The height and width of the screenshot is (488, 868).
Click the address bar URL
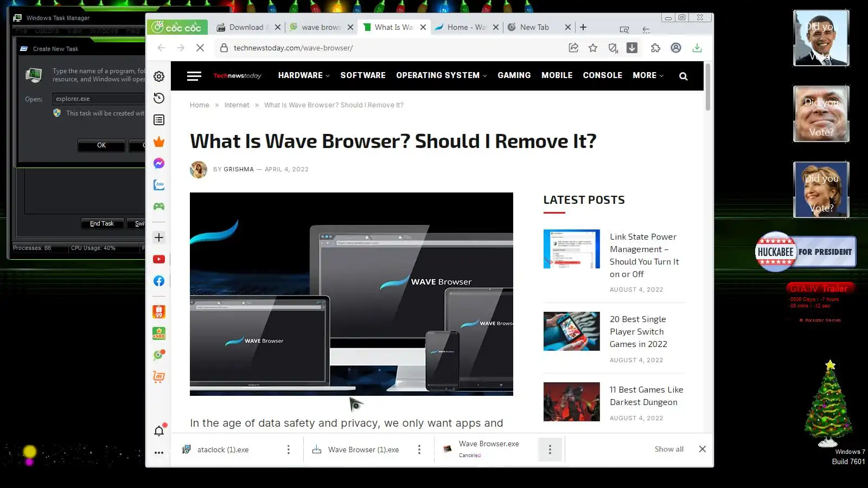(293, 48)
